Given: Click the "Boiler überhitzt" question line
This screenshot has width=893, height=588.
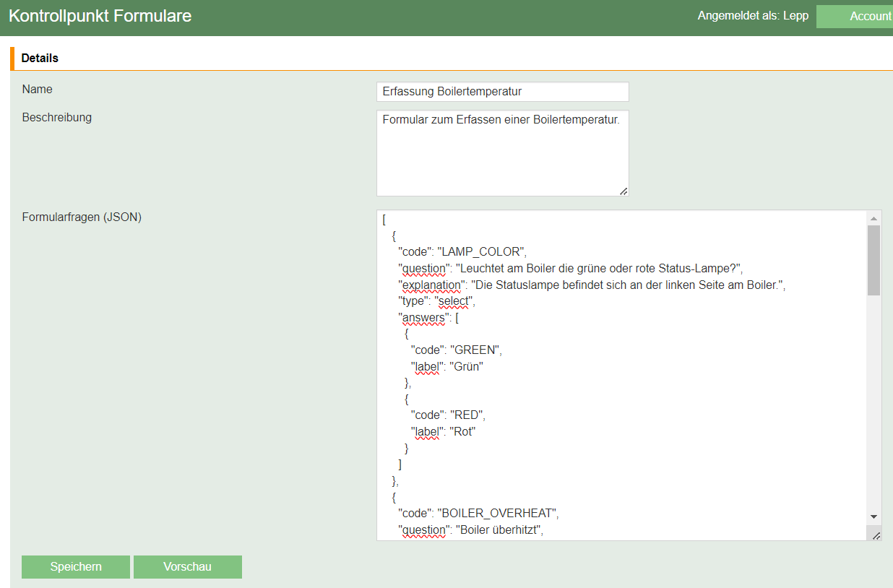Looking at the screenshot, I should [x=470, y=530].
